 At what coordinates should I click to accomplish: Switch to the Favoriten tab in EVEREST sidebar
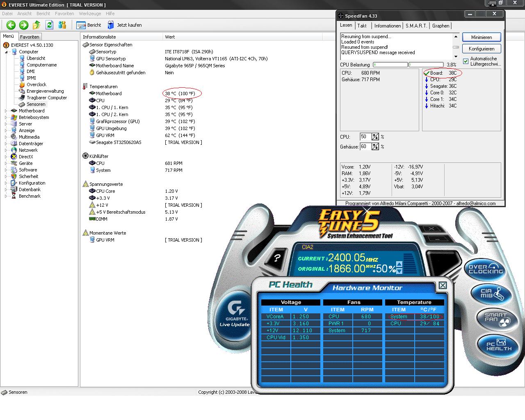coord(30,37)
